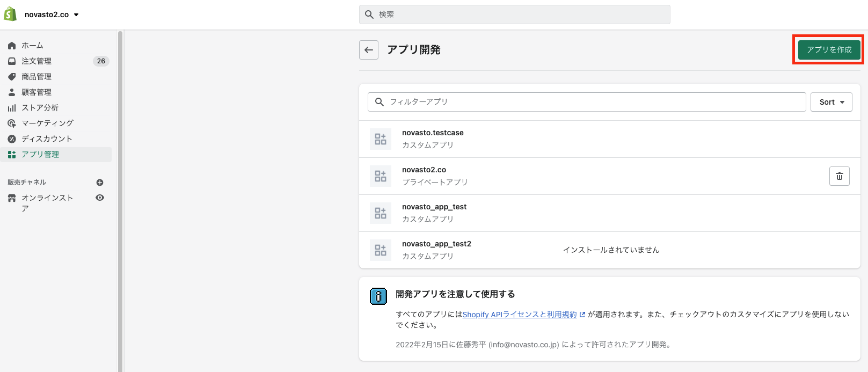Viewport: 868px width, 372px height.
Task: Click the blue info icon in notice
Action: pyautogui.click(x=378, y=296)
